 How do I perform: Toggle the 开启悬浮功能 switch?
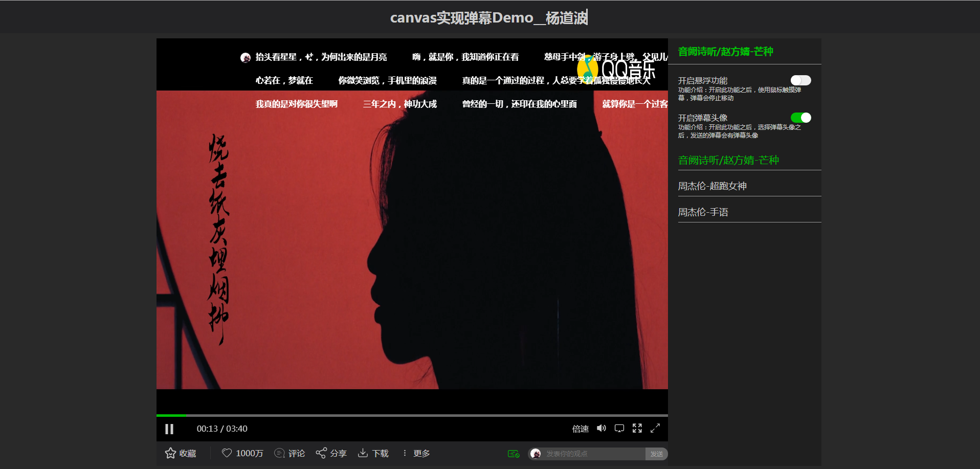[x=801, y=80]
